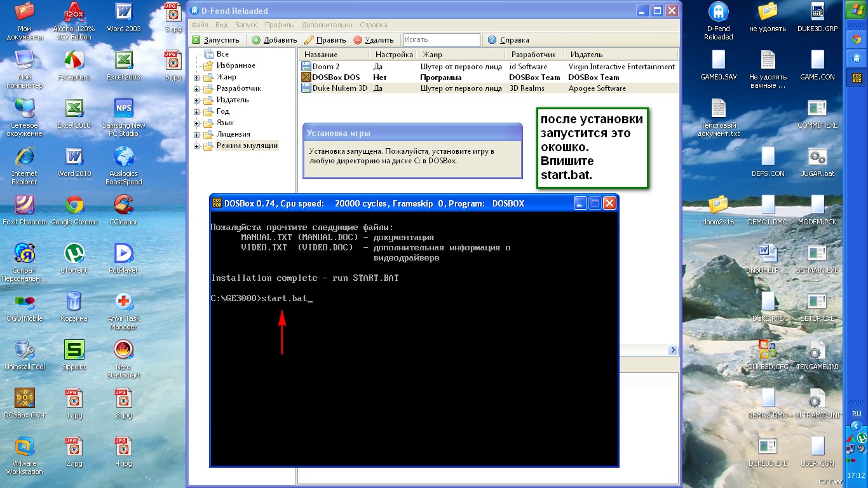Expand the Год tree node
868x488 pixels.
click(x=197, y=112)
